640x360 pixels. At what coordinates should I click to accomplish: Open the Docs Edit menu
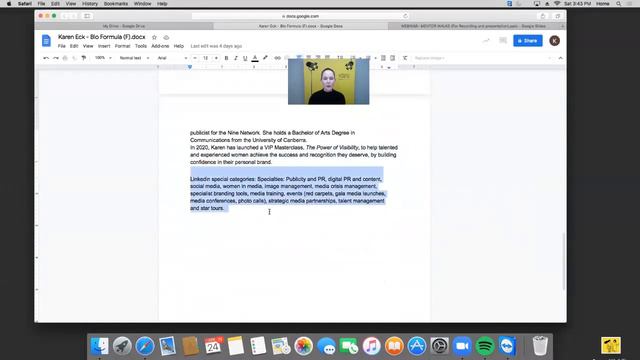74,46
